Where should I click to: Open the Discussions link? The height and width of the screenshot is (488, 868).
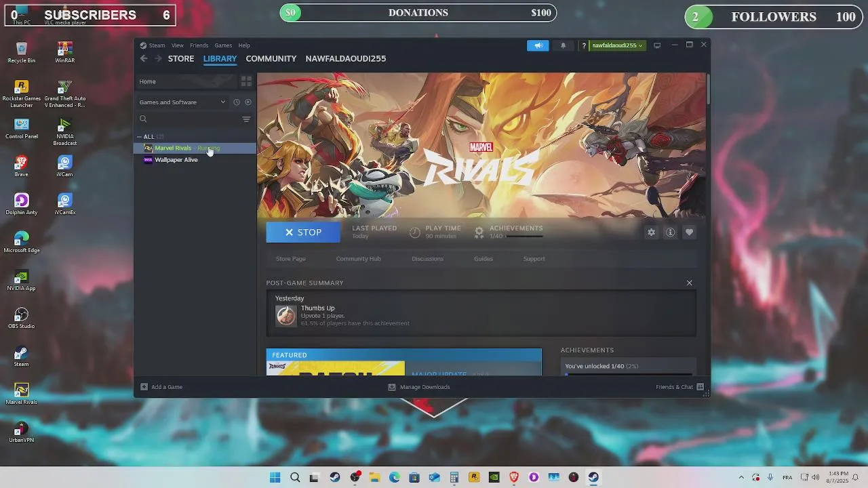pyautogui.click(x=427, y=259)
